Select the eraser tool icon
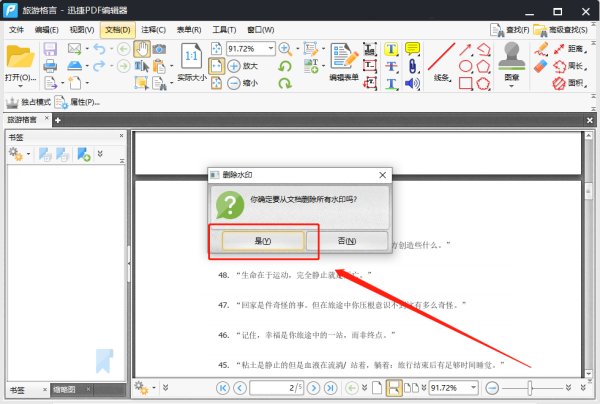The width and height of the screenshot is (600, 404). click(541, 66)
